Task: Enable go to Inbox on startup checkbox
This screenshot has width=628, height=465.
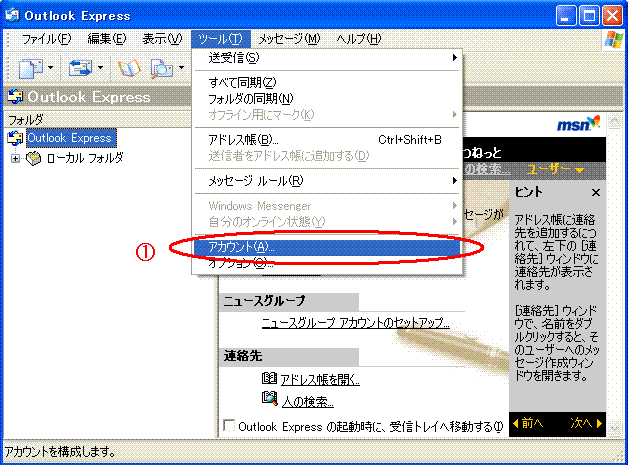Action: point(229,426)
